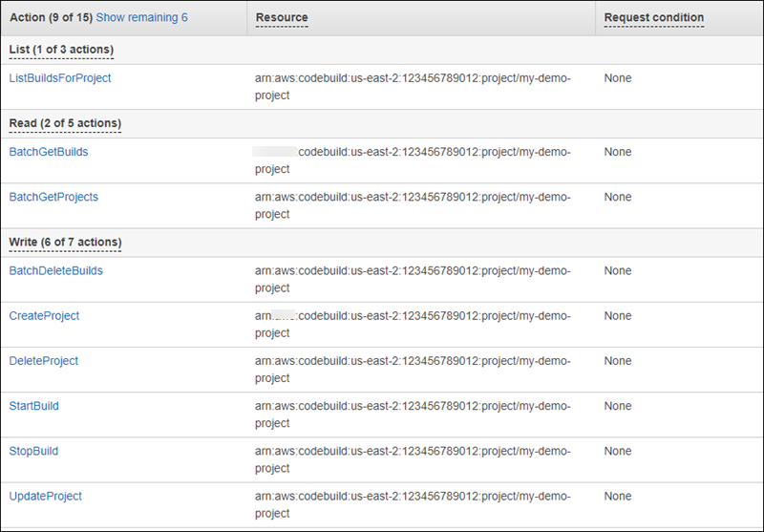The width and height of the screenshot is (764, 532).
Task: Select the Write (6 of 7 actions) group header
Action: coord(65,243)
